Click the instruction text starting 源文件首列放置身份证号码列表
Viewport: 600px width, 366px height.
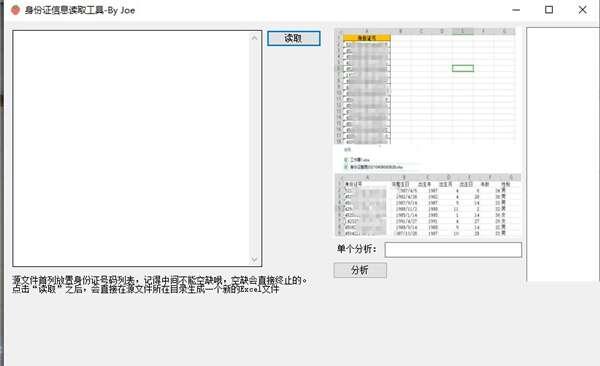[159, 280]
